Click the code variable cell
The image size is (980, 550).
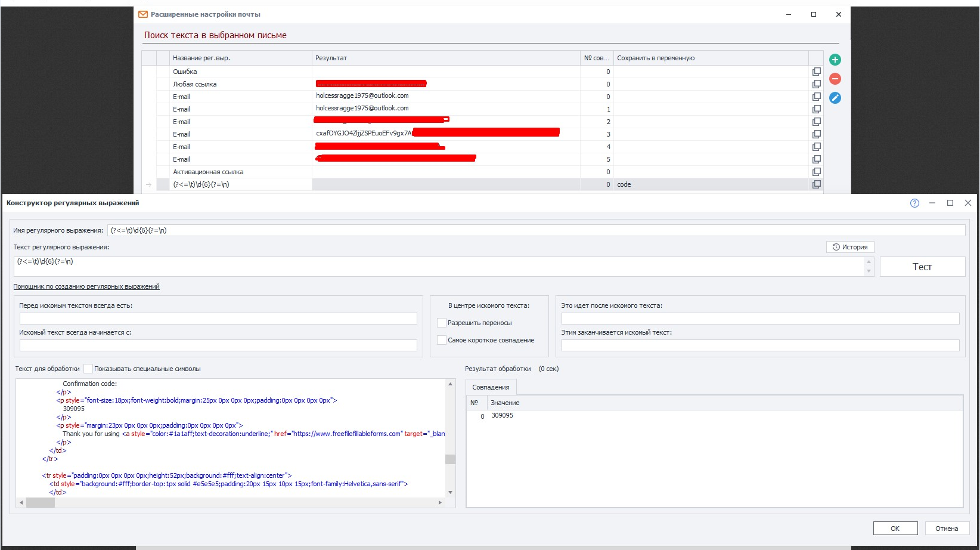coord(711,184)
